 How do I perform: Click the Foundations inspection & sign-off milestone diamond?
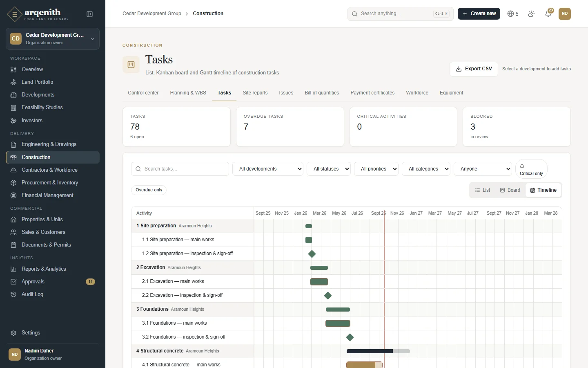pyautogui.click(x=350, y=337)
